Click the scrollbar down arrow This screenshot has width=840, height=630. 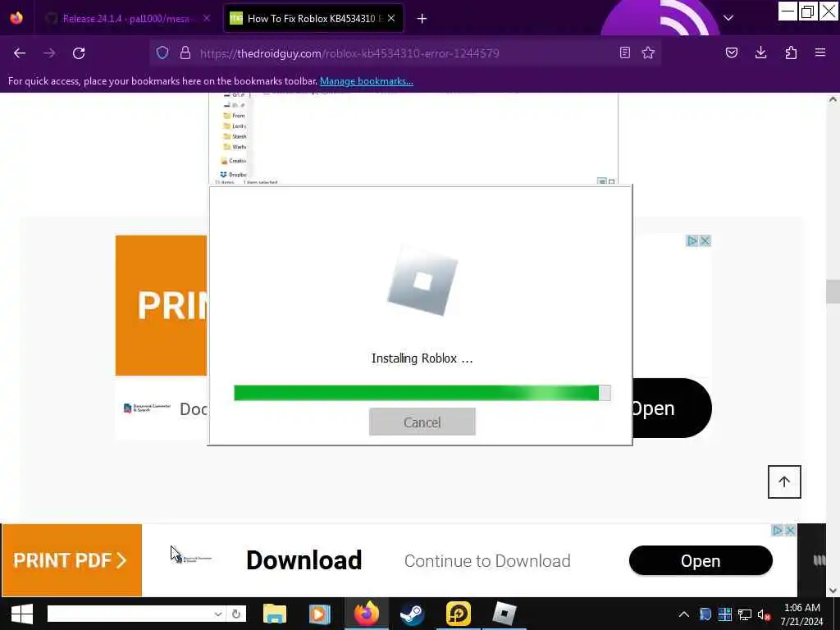pyautogui.click(x=833, y=591)
